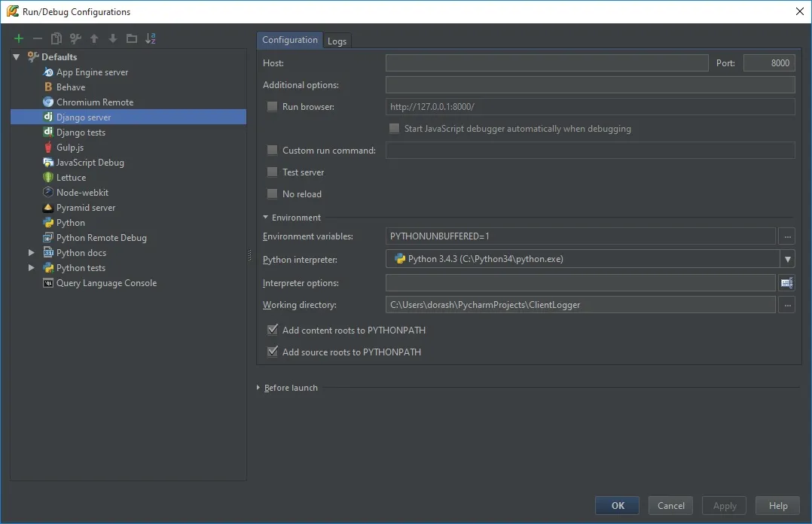Expand the Python docs node
The height and width of the screenshot is (524, 812).
(x=31, y=252)
